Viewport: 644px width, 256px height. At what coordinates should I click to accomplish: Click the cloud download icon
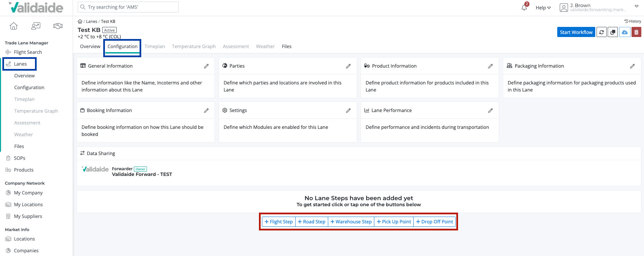(x=624, y=32)
